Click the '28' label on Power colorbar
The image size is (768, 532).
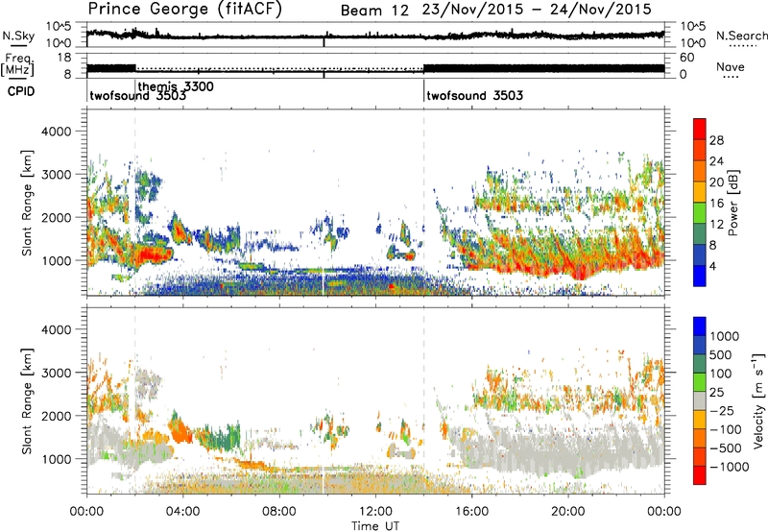[x=716, y=140]
